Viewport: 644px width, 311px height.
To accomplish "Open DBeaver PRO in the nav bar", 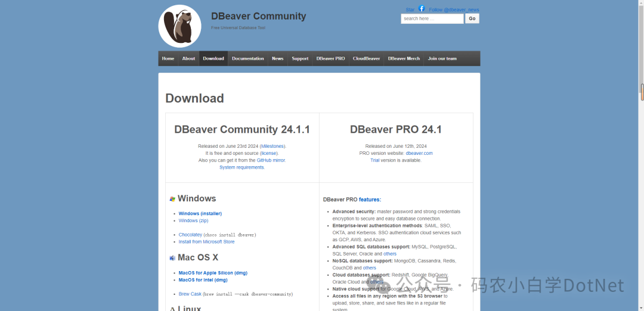I will (330, 58).
